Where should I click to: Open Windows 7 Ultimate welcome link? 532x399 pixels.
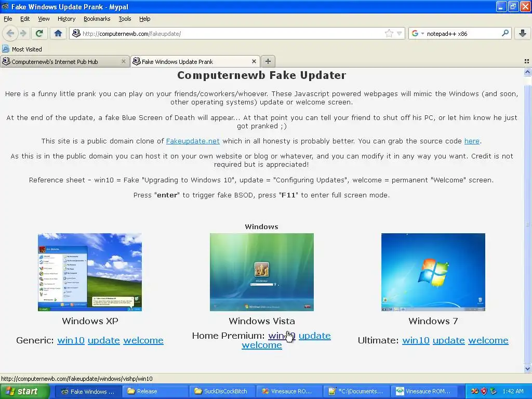(x=488, y=340)
